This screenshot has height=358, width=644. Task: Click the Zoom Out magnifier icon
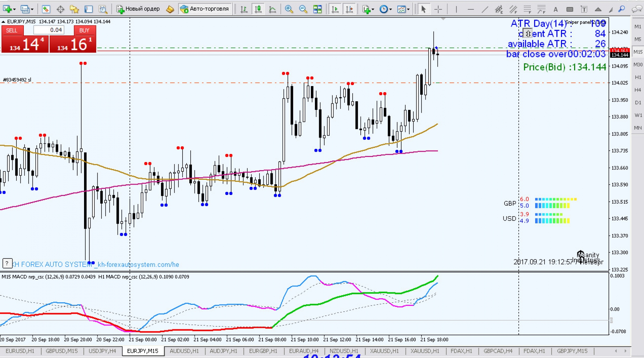tap(303, 9)
